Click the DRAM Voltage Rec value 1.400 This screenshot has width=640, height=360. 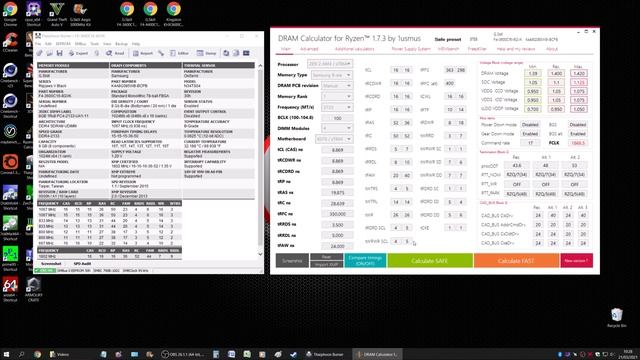(556, 73)
